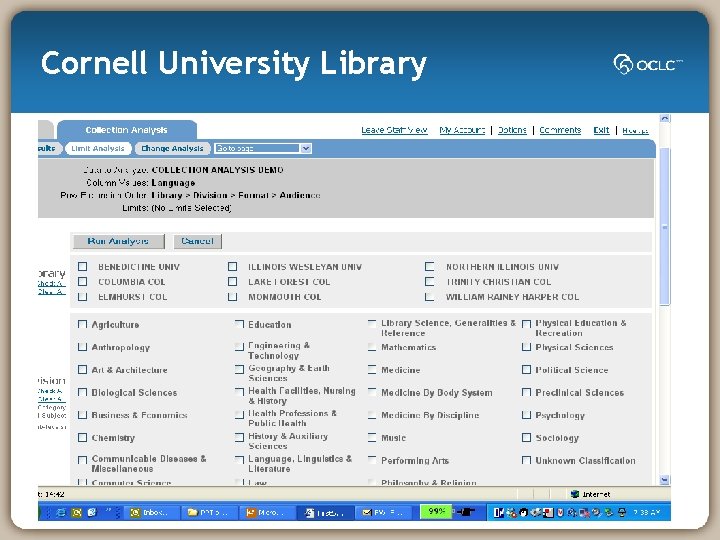
Task: Open the My Account link
Action: click(x=462, y=130)
